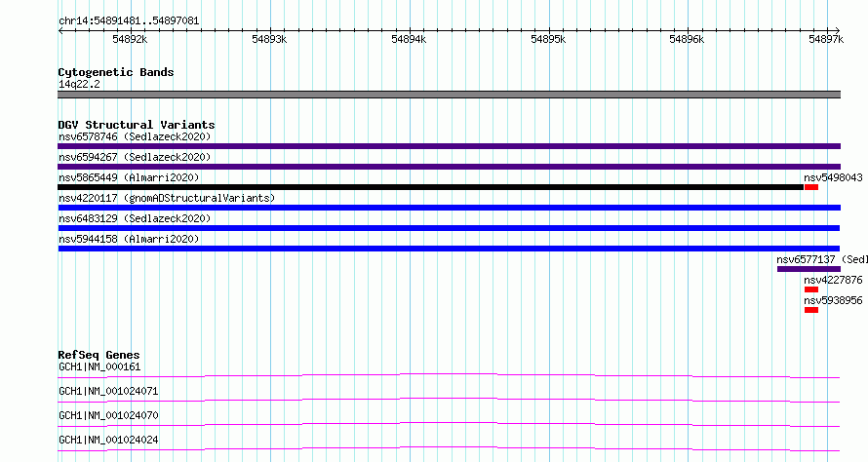Click the nsv5944158 (Almarri2020) label

[x=129, y=239]
